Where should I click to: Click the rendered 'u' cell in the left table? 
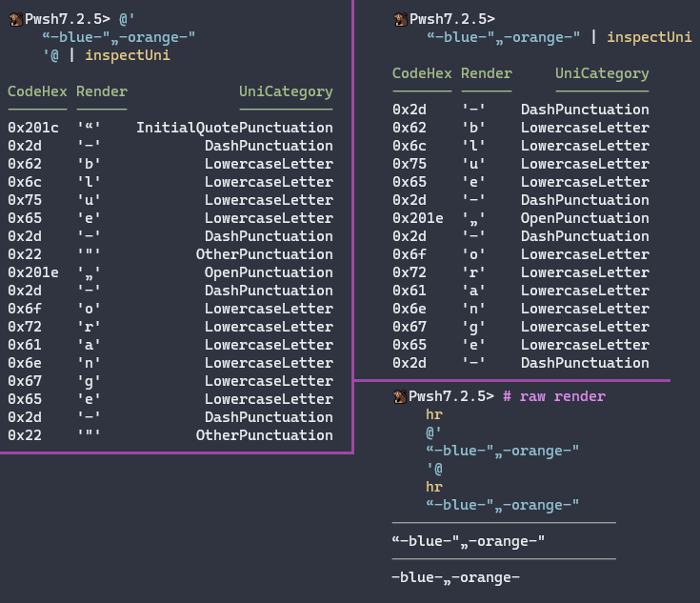click(89, 200)
